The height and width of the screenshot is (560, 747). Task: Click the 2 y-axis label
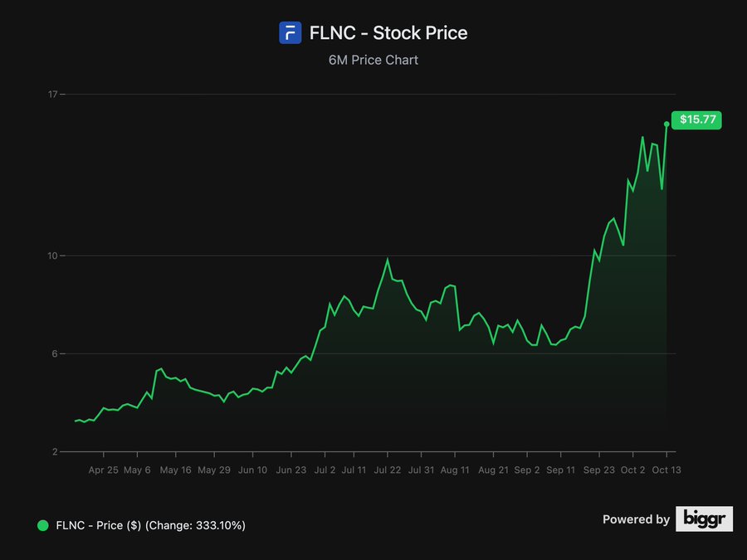click(55, 452)
